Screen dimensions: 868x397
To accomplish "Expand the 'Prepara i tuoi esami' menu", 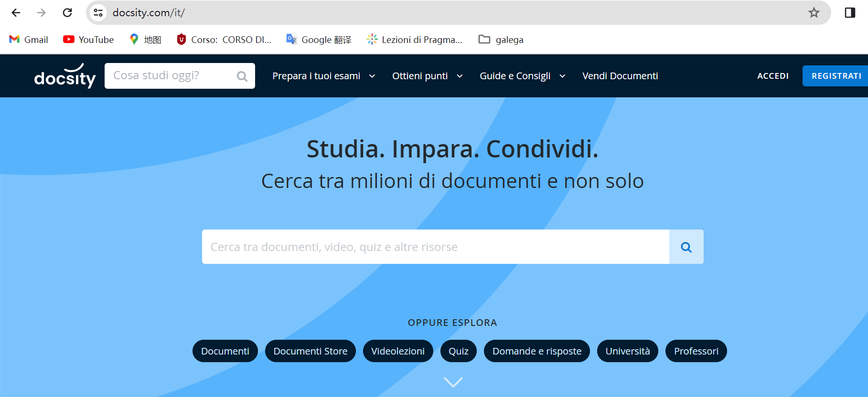I will pyautogui.click(x=324, y=76).
